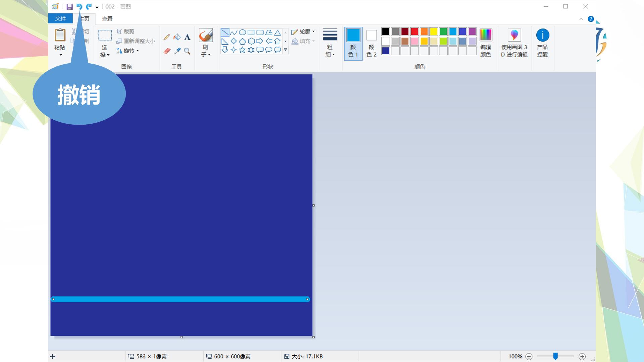Image resolution: width=644 pixels, height=362 pixels.
Task: Select the Eraser tool
Action: [x=167, y=51]
